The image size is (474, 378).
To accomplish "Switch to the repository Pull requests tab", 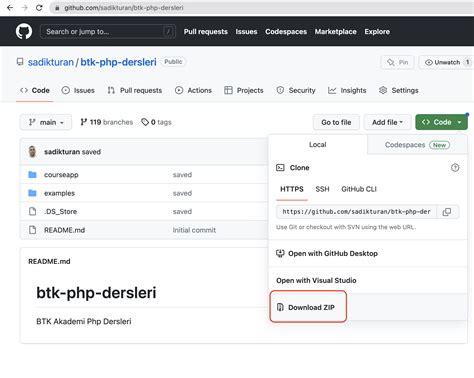I will (x=135, y=90).
